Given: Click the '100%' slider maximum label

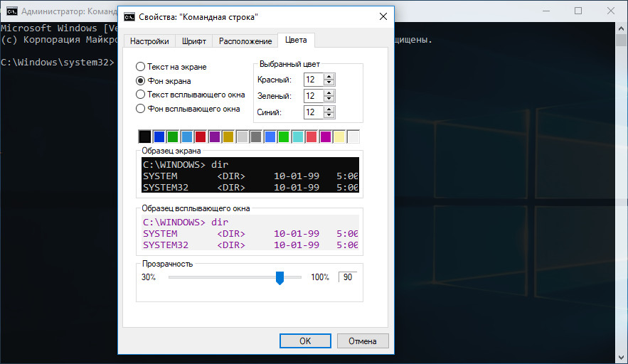Looking at the screenshot, I should (320, 277).
